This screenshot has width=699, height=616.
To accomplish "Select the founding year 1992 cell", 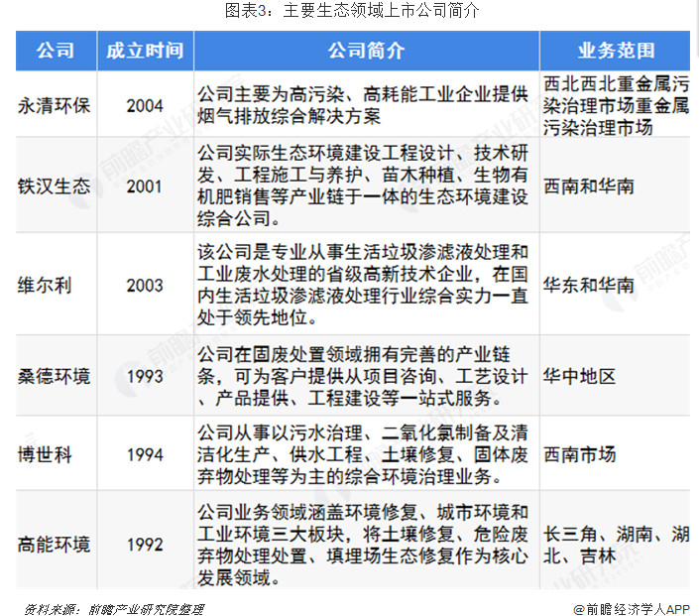I will [145, 544].
